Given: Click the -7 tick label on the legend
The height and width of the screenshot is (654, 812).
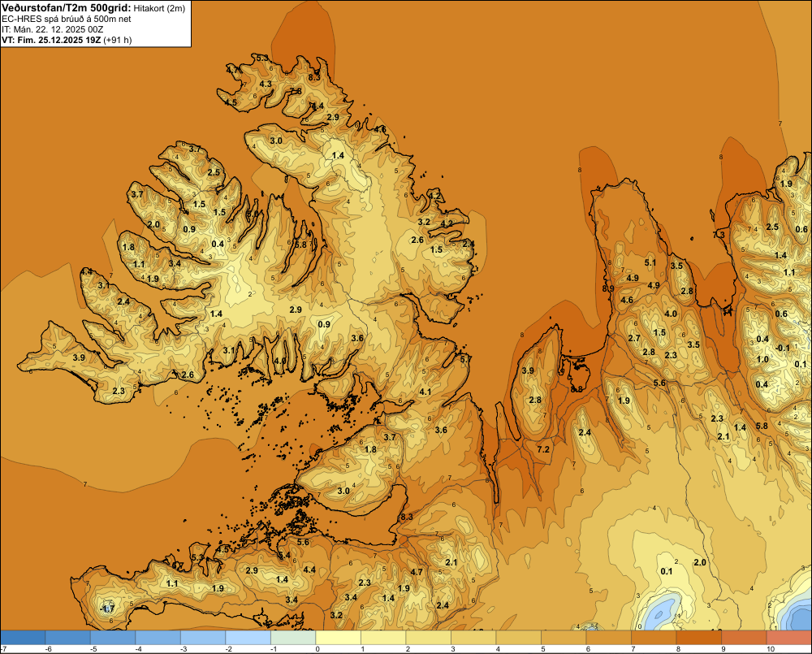Looking at the screenshot, I should (3, 649).
